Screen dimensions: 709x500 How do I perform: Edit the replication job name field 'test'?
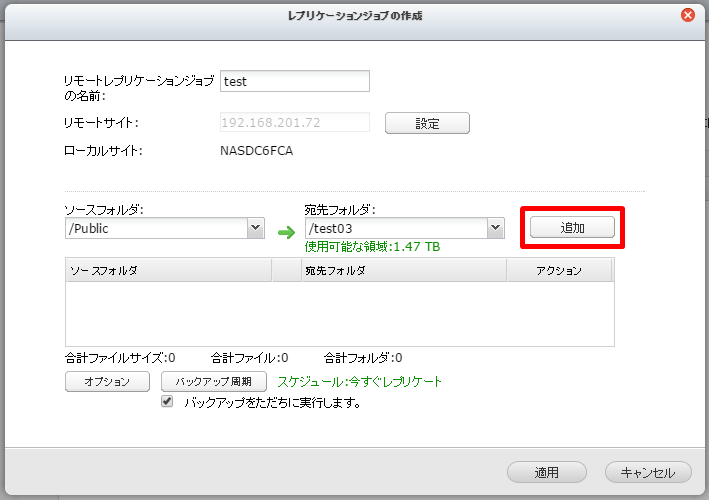(295, 81)
